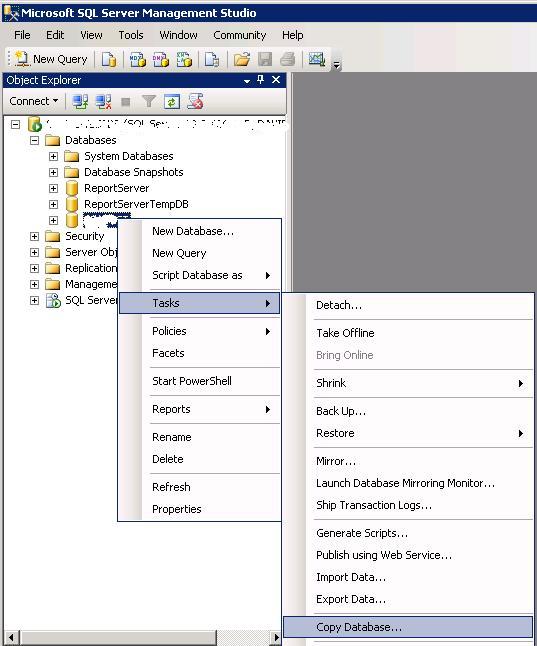This screenshot has width=537, height=646.
Task: Click the Analysis Services XMLA Query icon
Action: (184, 59)
